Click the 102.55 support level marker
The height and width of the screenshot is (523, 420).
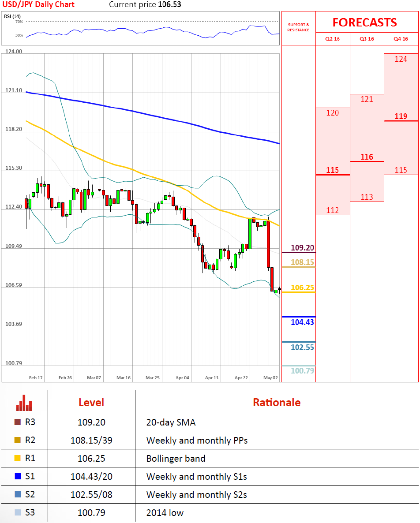tap(302, 347)
